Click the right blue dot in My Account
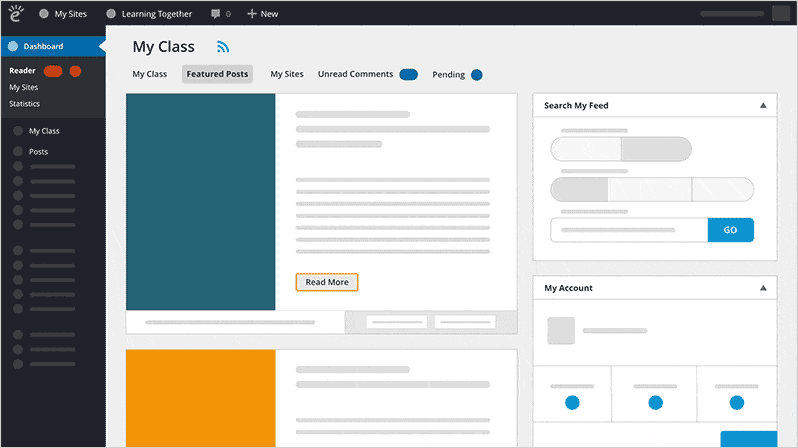Viewport: 798px width, 448px height. pyautogui.click(x=737, y=403)
